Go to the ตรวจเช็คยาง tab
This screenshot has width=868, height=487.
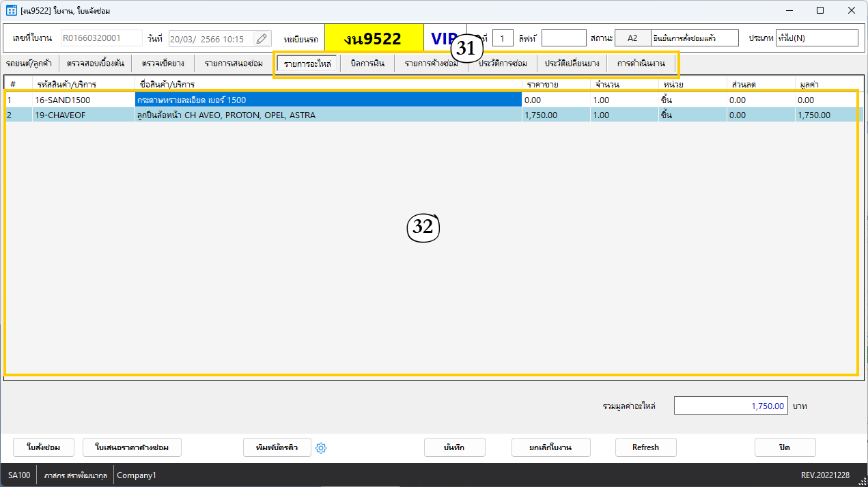click(163, 64)
